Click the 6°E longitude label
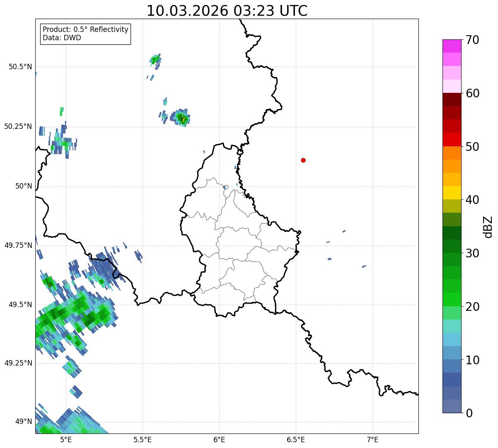The image size is (498, 448). click(219, 439)
